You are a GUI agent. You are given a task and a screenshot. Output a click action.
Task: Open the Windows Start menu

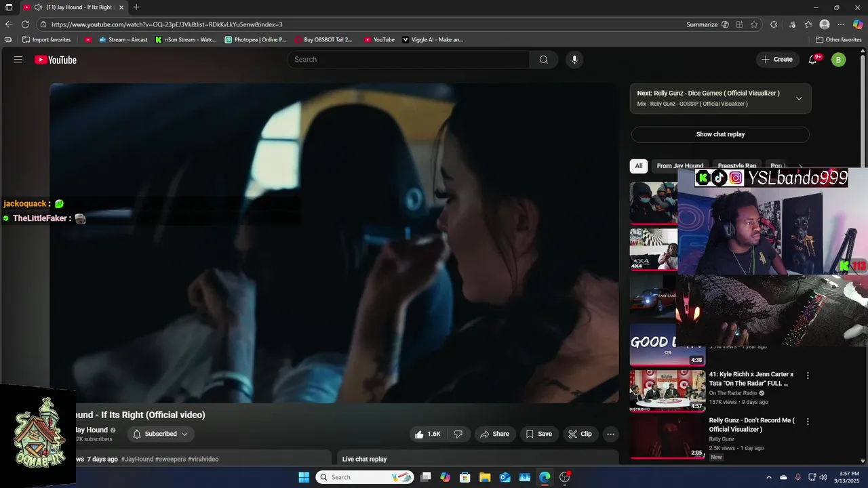point(304,477)
